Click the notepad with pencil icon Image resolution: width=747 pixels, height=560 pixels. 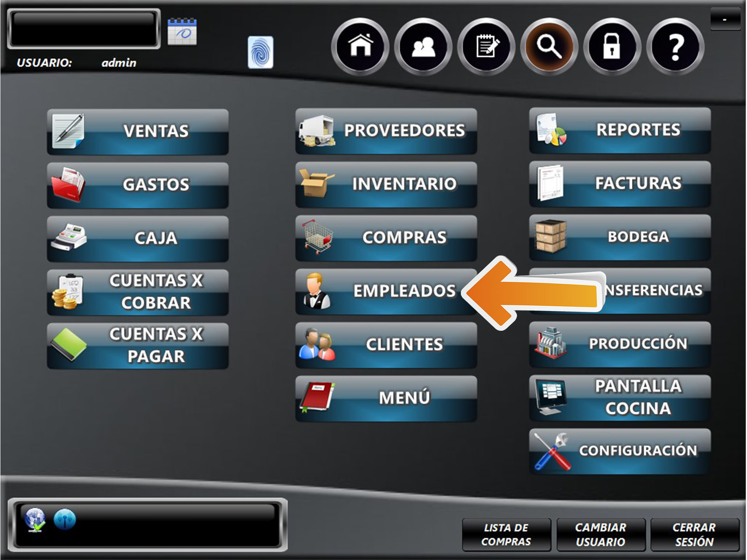point(486,46)
